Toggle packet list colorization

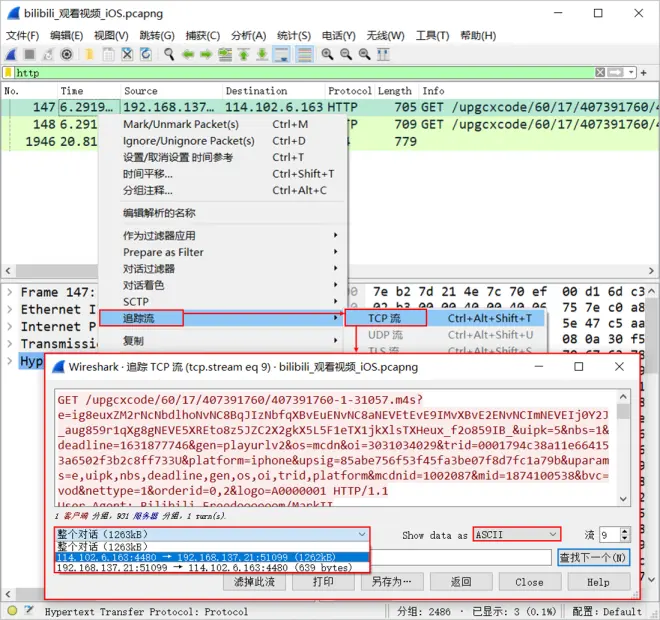click(x=305, y=54)
